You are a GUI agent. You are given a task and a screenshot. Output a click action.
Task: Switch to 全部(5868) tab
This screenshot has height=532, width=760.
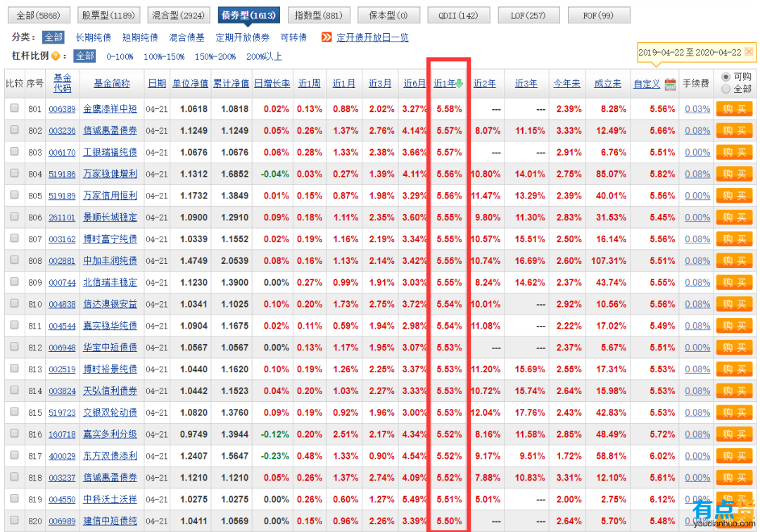click(x=39, y=15)
